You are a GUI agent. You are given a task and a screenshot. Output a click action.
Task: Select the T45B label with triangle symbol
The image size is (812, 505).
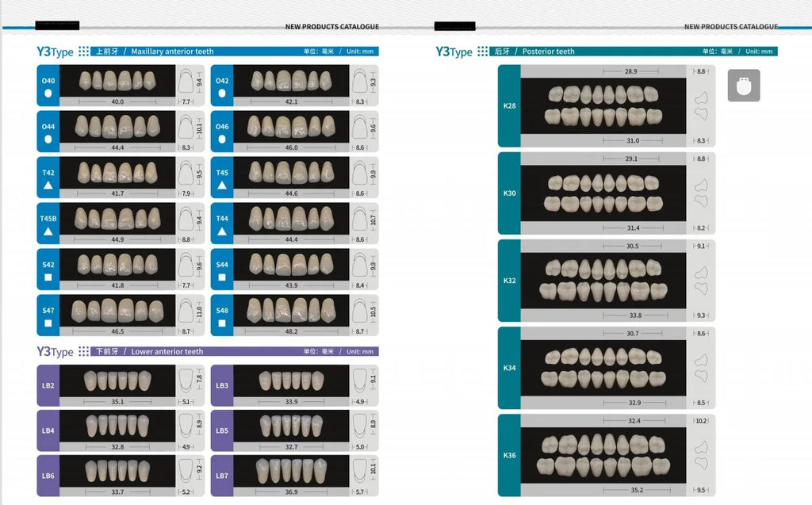(48, 224)
